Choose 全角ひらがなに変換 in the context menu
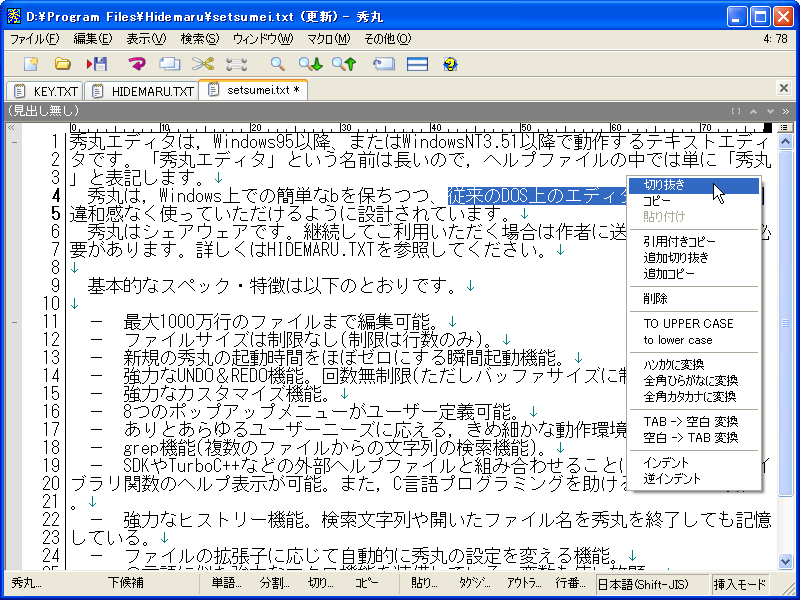This screenshot has width=800, height=600. pyautogui.click(x=694, y=381)
